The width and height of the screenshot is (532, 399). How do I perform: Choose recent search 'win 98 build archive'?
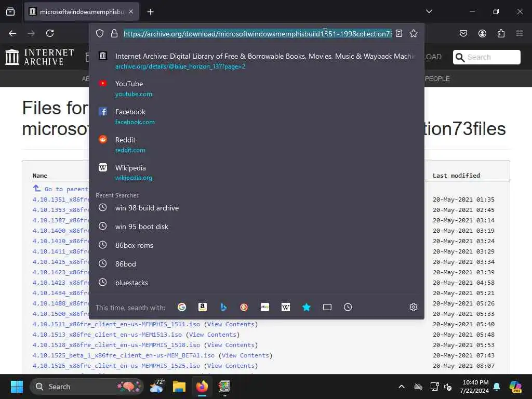[x=257, y=208]
